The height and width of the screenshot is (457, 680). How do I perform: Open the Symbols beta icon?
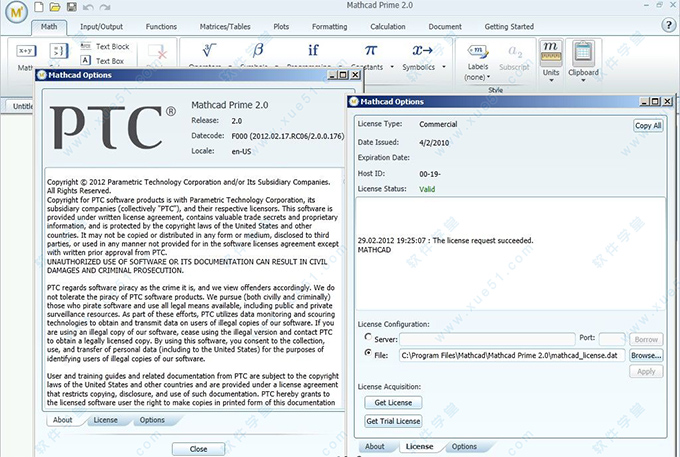click(x=258, y=50)
